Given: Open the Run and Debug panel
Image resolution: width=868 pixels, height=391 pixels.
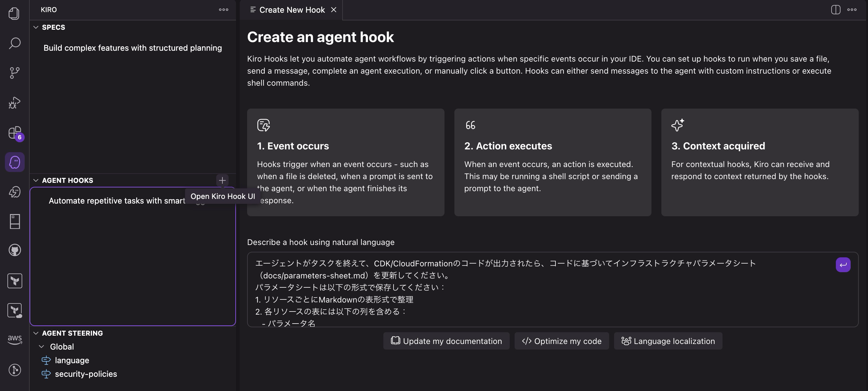Looking at the screenshot, I should coord(14,103).
